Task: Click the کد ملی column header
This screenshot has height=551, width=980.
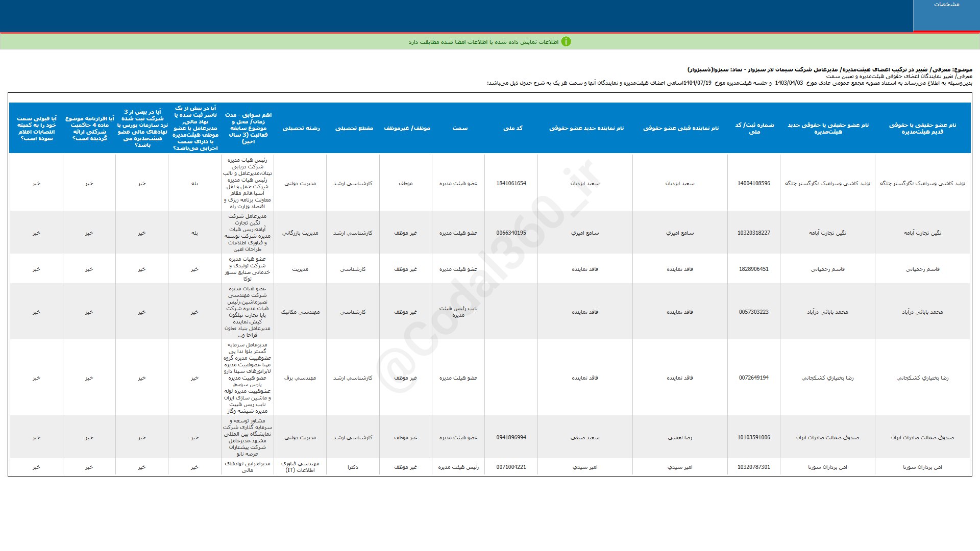Action: 512,128
